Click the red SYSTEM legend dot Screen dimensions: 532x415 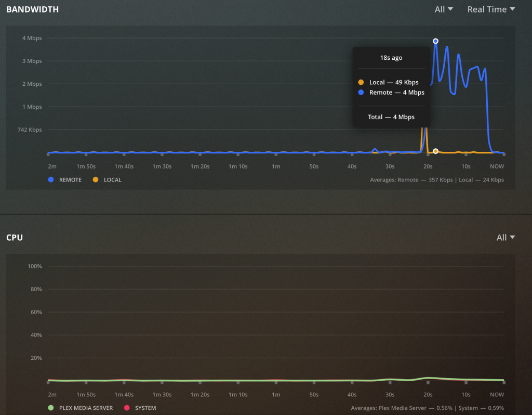126,408
